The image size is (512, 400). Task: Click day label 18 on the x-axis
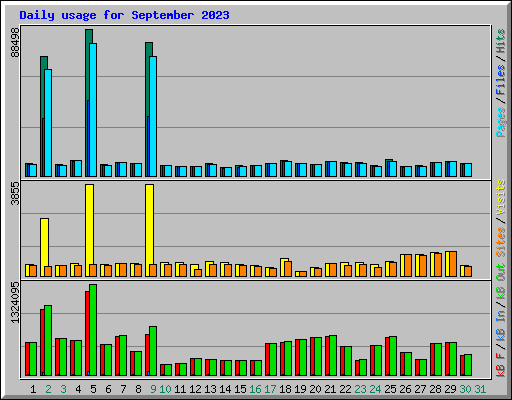285,389
